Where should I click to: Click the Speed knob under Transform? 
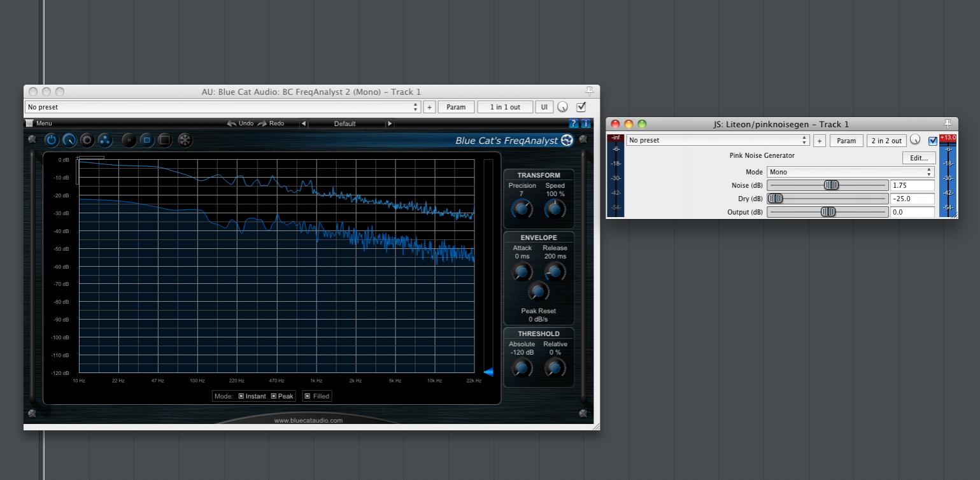point(555,208)
